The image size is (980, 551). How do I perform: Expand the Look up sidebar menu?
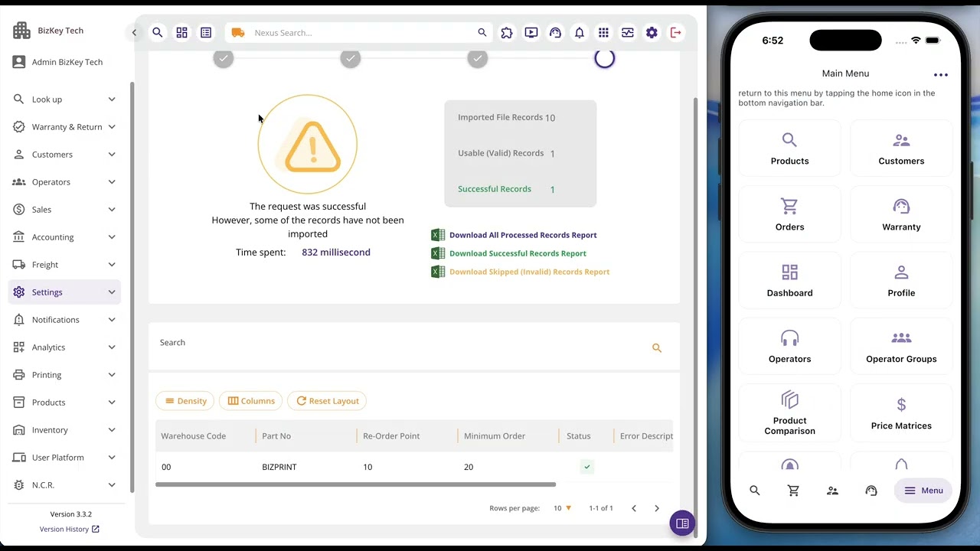[x=65, y=99]
